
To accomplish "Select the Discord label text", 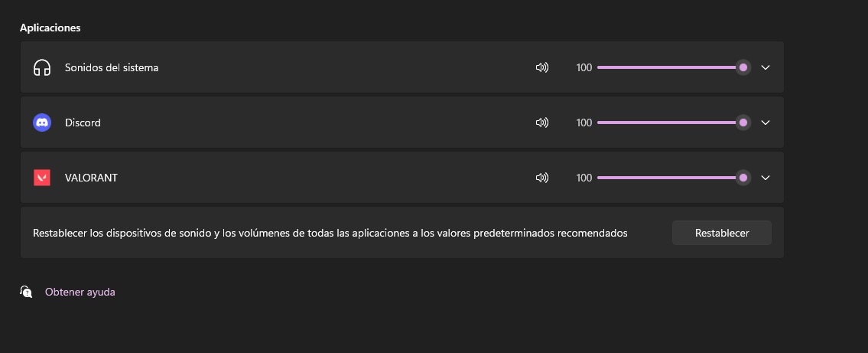I will 83,123.
